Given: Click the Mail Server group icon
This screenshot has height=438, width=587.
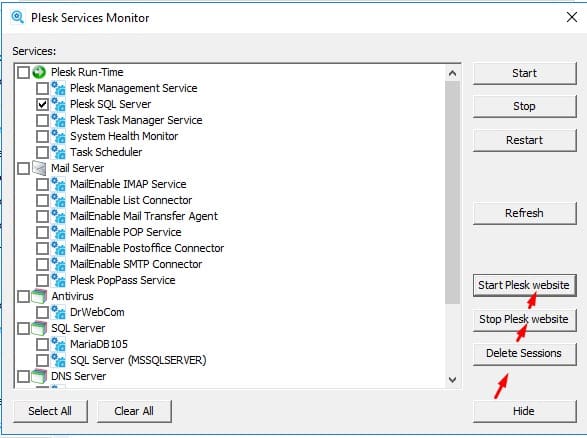Looking at the screenshot, I should (x=39, y=168).
